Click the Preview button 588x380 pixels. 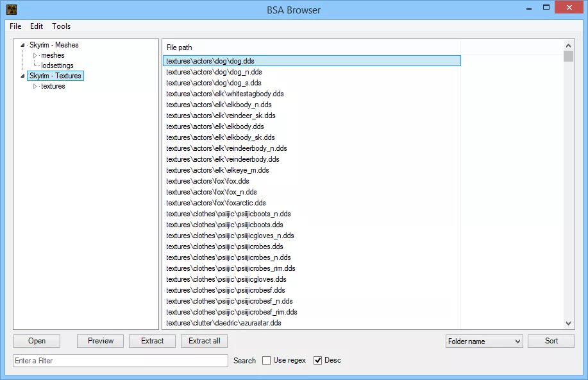[101, 341]
